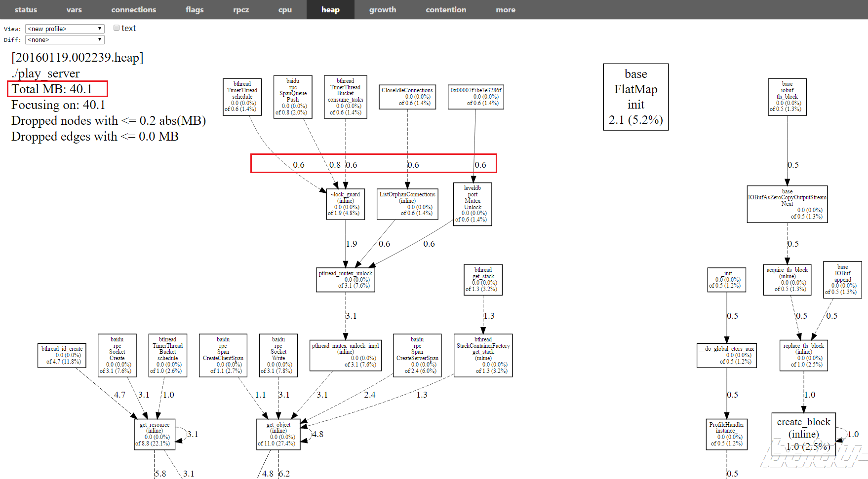Click the create_block inline node

(803, 434)
